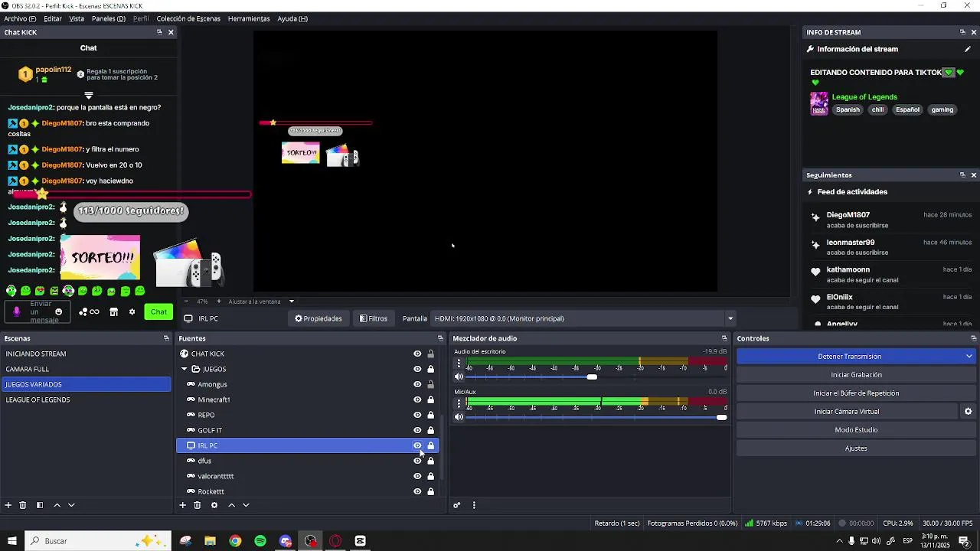Select LEAGUE OF LEGENDS scene
The height and width of the screenshot is (551, 980).
pyautogui.click(x=87, y=399)
